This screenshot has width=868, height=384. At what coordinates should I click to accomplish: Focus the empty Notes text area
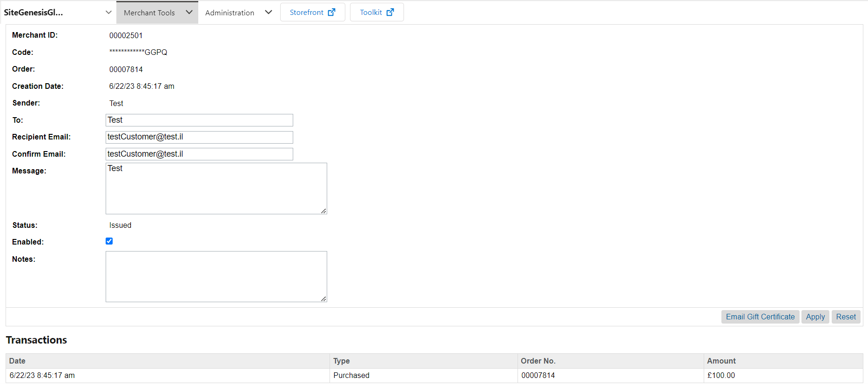(216, 277)
